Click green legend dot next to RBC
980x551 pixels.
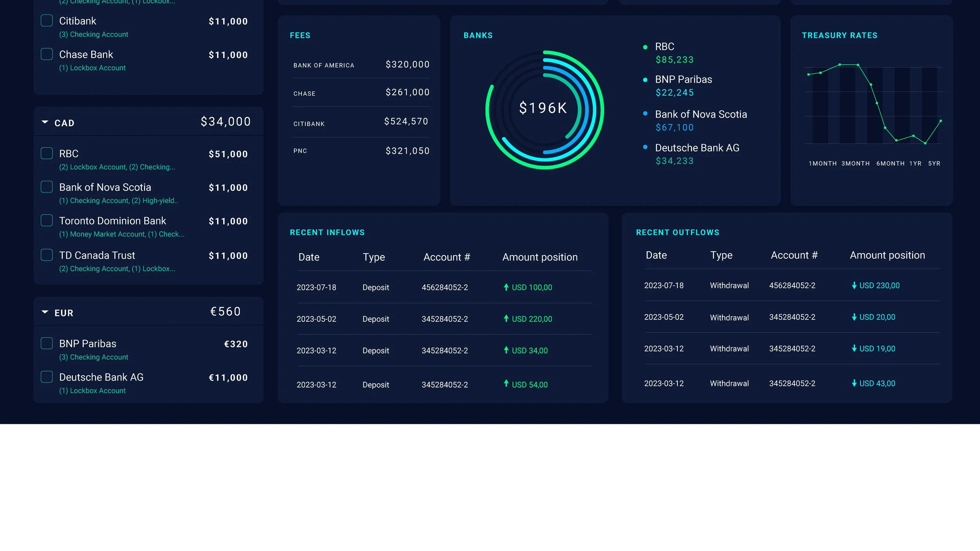(x=645, y=47)
